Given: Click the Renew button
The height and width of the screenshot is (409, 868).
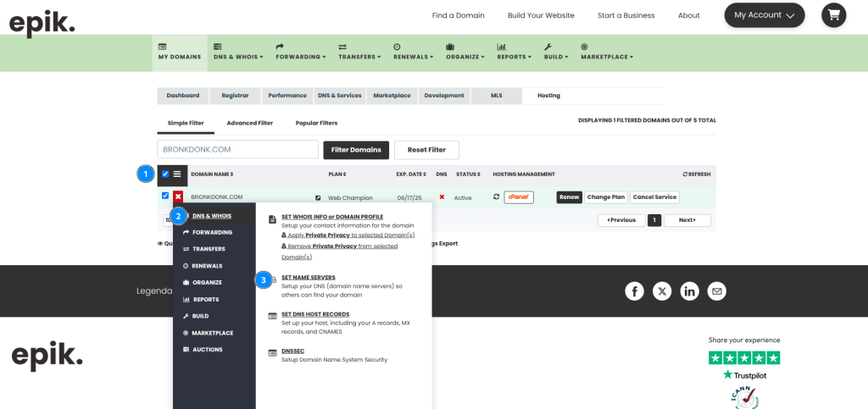Looking at the screenshot, I should (x=569, y=197).
